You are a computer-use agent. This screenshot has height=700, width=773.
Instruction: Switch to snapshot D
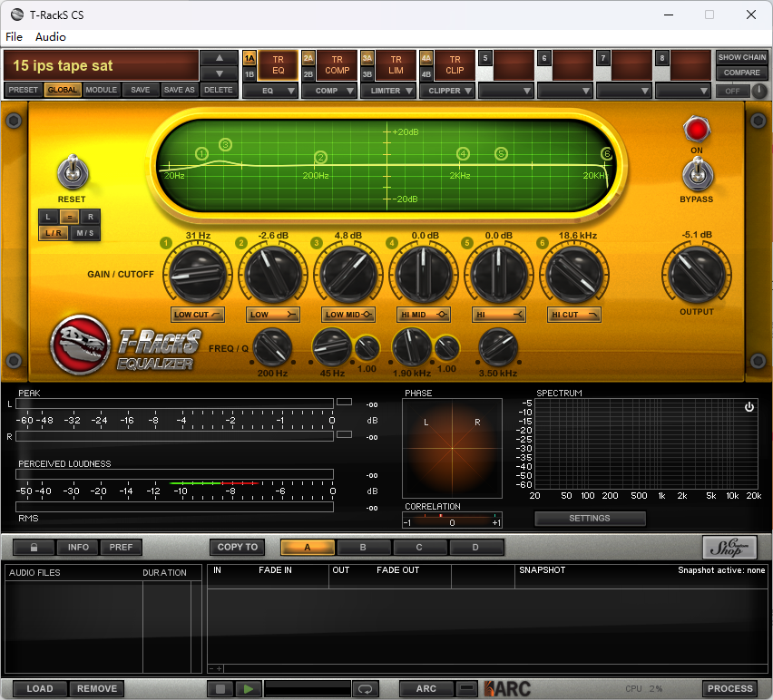475,547
